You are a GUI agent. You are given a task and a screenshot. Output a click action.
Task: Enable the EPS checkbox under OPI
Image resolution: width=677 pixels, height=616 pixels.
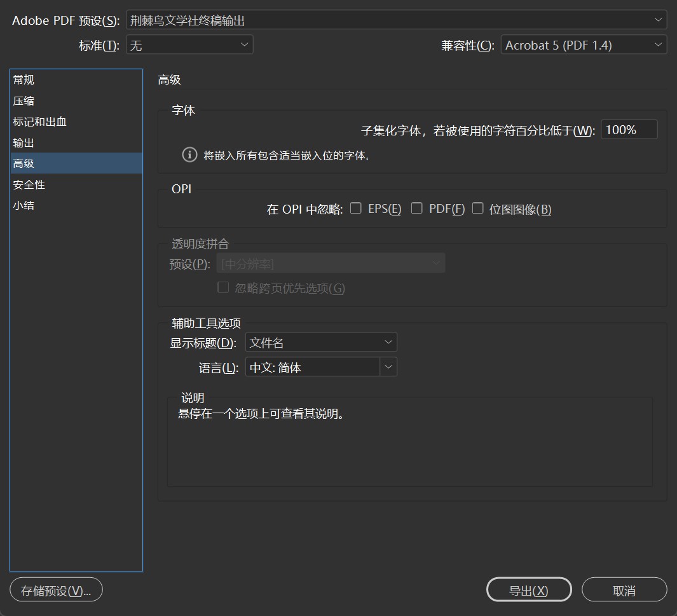356,208
